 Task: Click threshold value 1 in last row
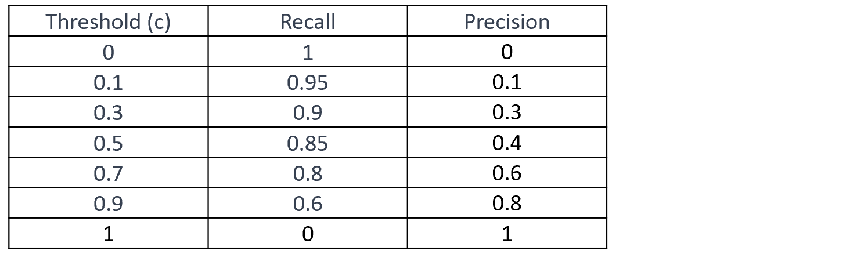click(x=108, y=233)
